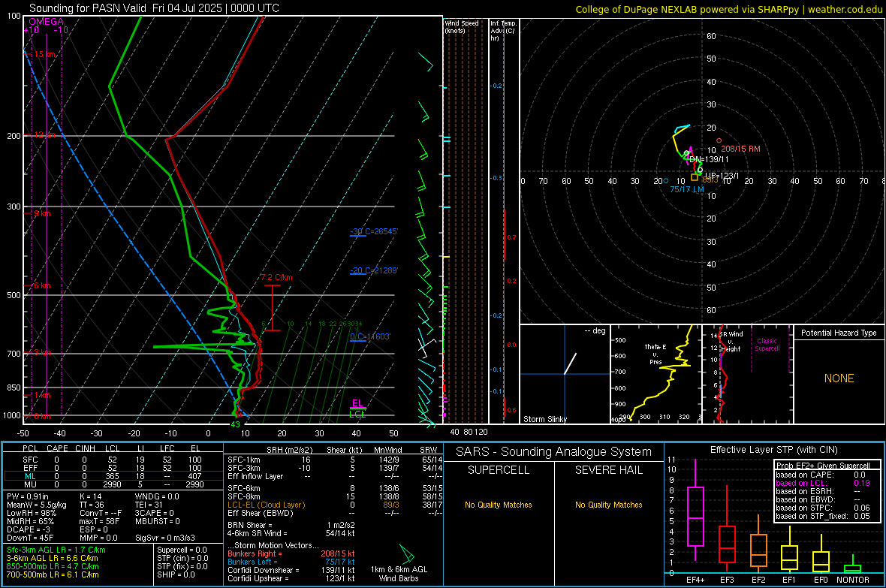Click the 'Potential Hazard Type' header
886x588 pixels.
pyautogui.click(x=839, y=333)
